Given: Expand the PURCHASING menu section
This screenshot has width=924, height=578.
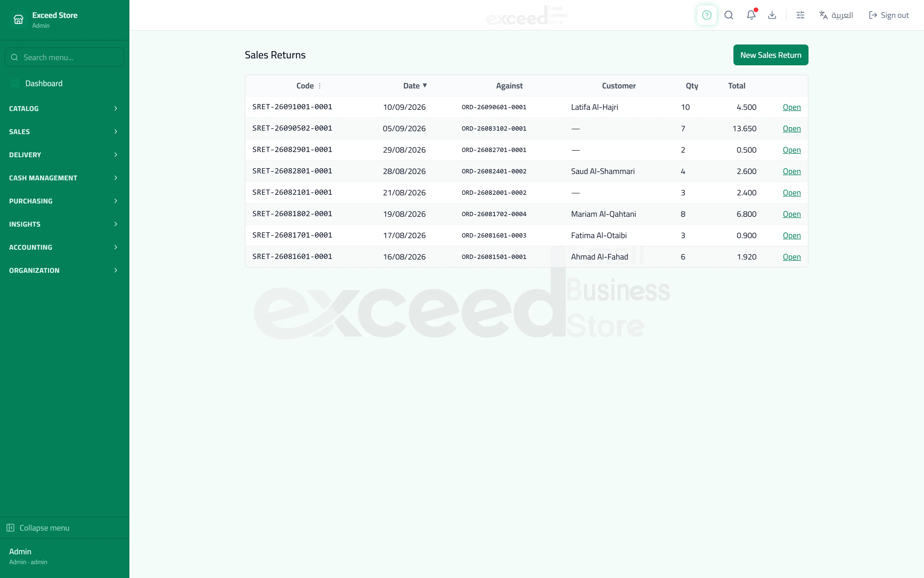Looking at the screenshot, I should pos(64,201).
